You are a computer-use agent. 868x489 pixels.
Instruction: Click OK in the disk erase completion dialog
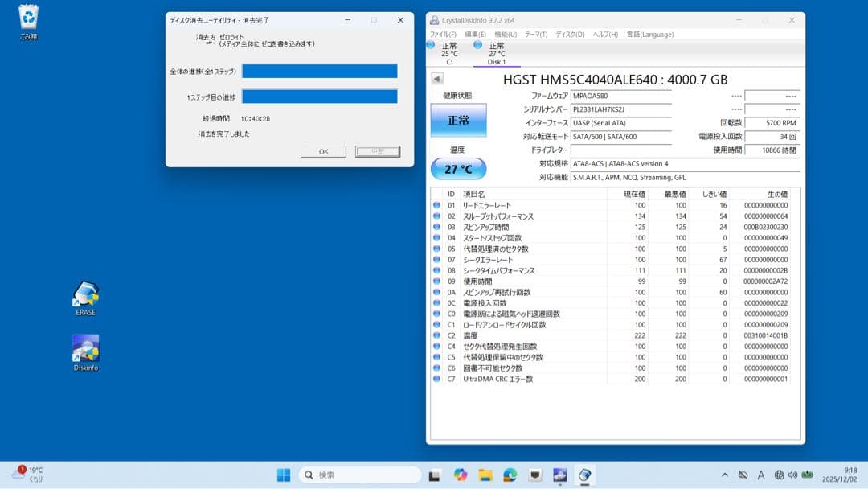coord(323,151)
